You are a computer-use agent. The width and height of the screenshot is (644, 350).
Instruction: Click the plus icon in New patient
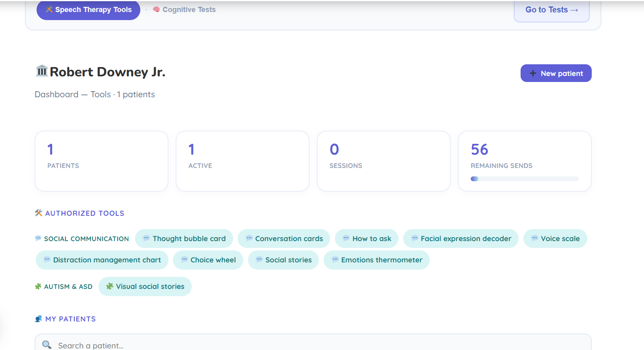533,74
